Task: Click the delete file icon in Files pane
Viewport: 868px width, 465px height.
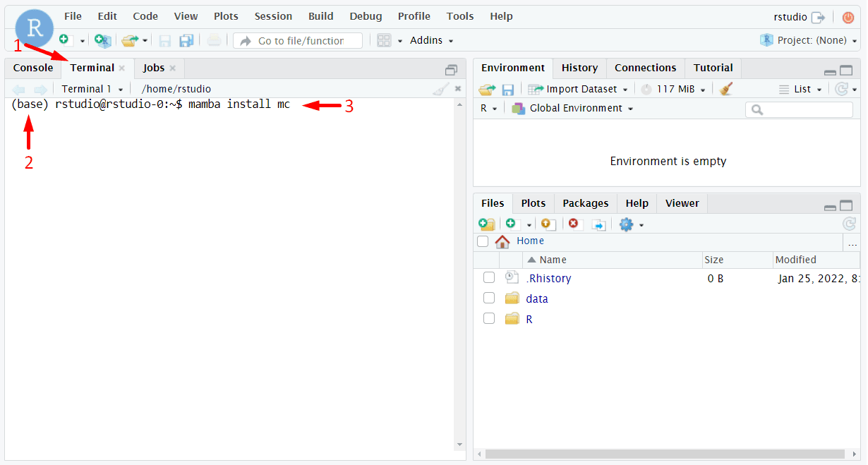Action: pyautogui.click(x=574, y=224)
